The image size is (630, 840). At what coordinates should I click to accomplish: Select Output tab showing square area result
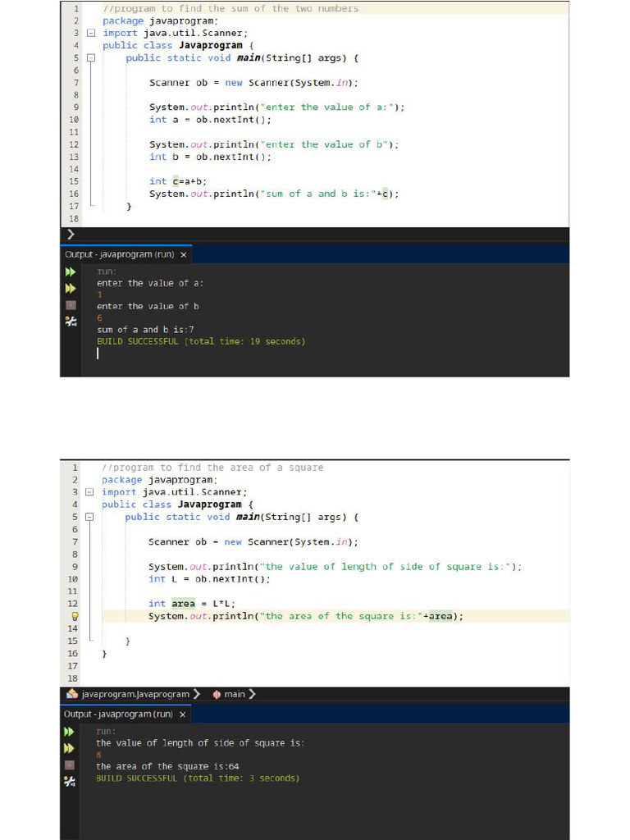118,714
